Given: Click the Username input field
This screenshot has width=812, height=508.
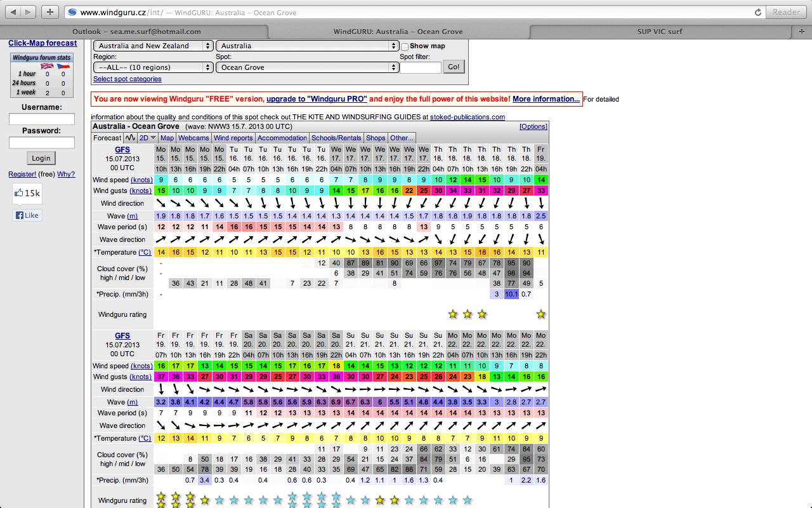Looking at the screenshot, I should 42,119.
